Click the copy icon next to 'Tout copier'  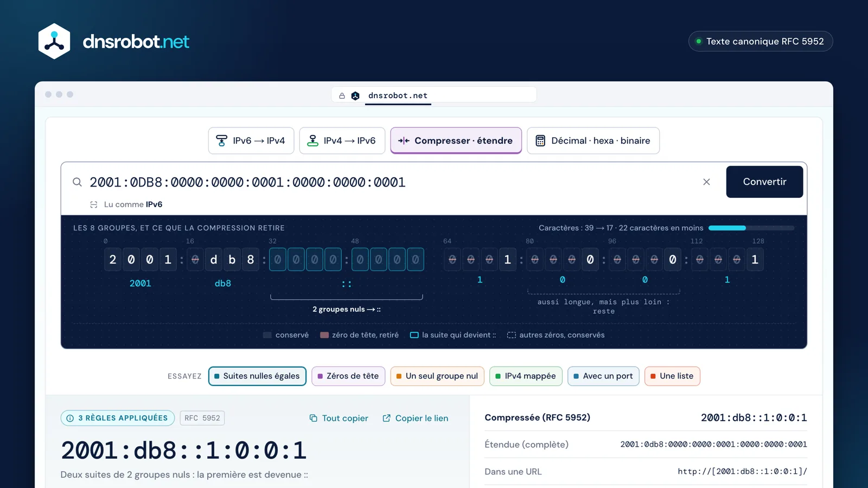point(313,418)
